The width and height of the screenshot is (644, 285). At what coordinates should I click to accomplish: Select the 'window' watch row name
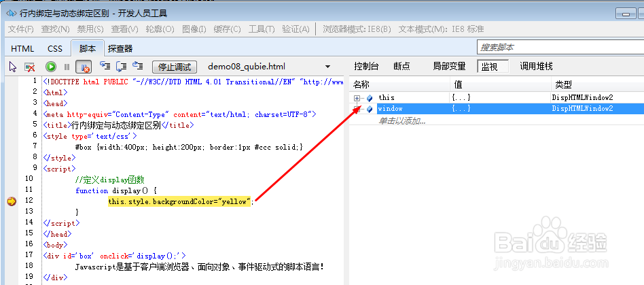390,109
